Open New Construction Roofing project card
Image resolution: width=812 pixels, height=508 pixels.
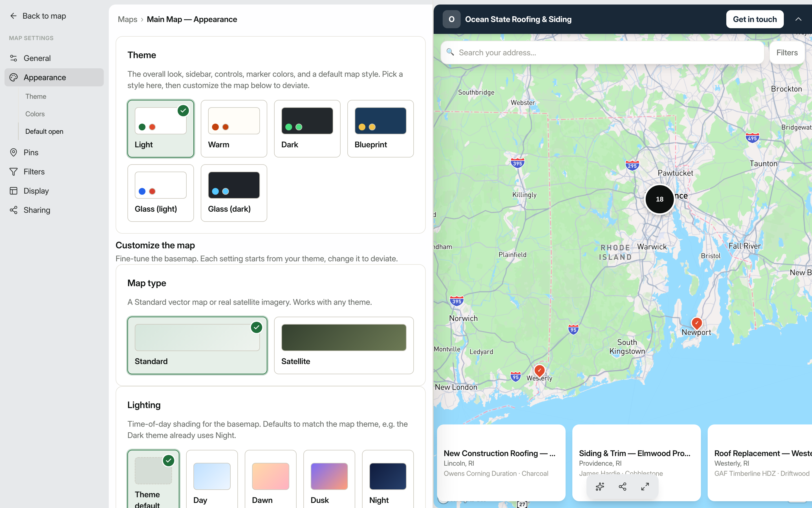pyautogui.click(x=501, y=463)
